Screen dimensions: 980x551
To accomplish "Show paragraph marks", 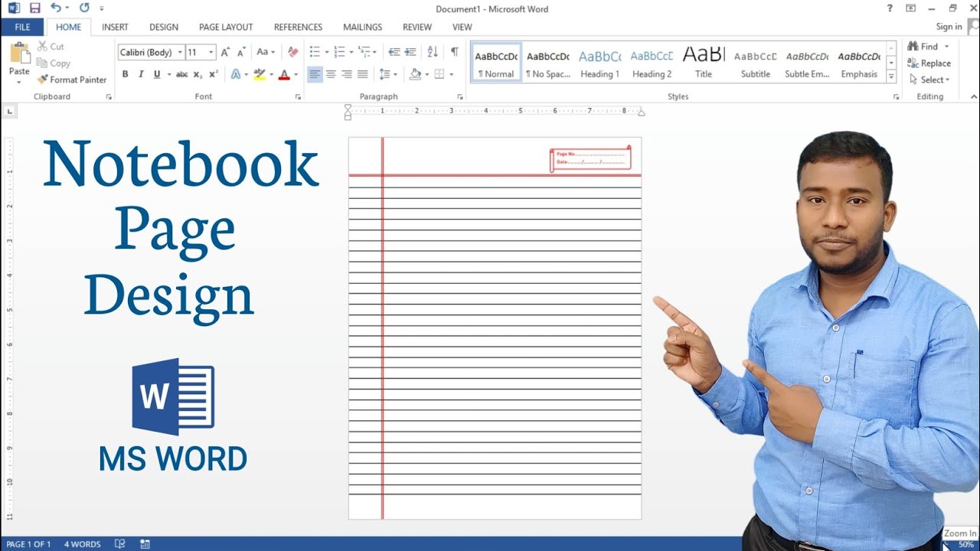I will (455, 52).
